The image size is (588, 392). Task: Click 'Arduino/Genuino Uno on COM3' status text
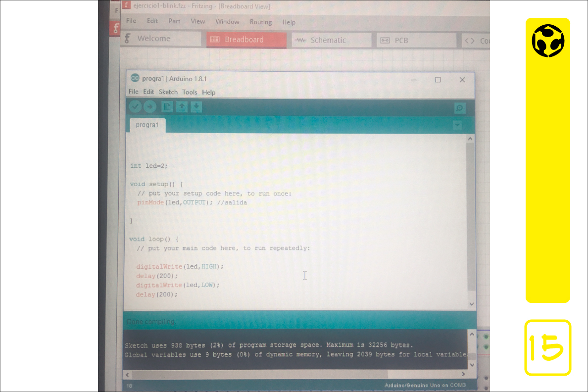point(425,385)
